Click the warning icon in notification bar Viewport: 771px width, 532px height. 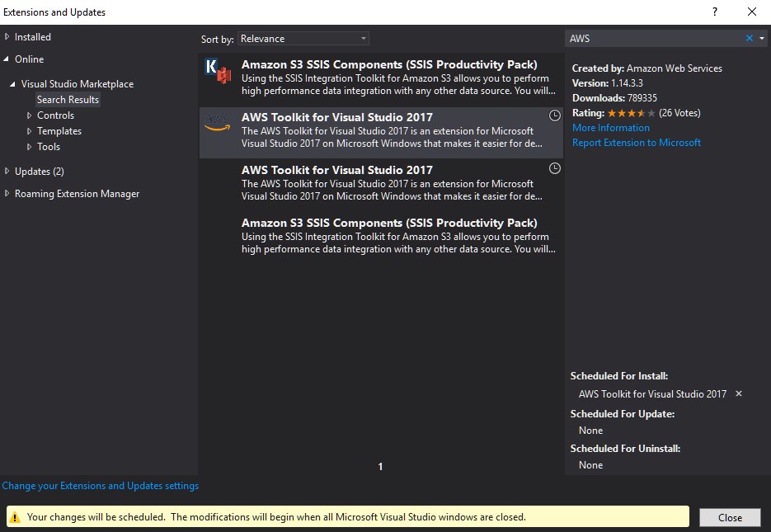15,517
